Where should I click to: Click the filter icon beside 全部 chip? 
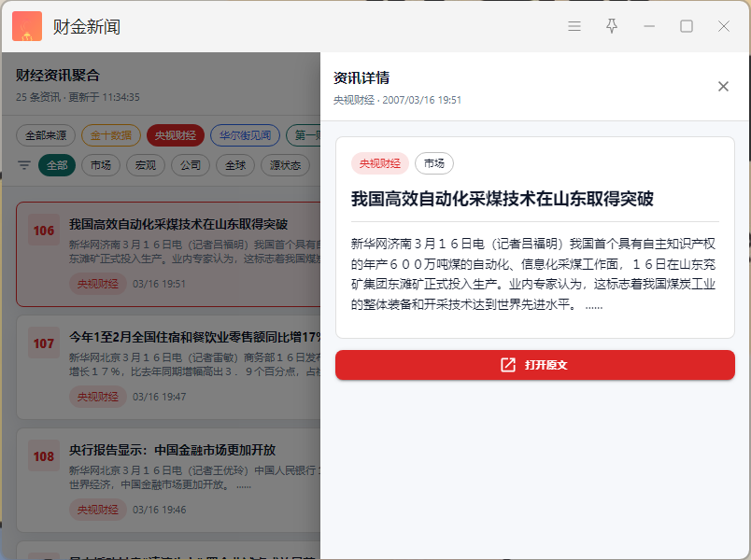click(x=24, y=165)
